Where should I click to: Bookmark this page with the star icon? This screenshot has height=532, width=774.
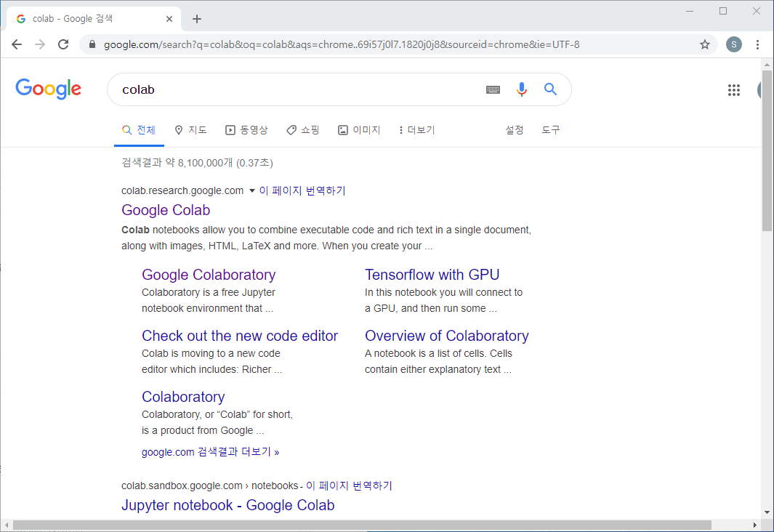pyautogui.click(x=704, y=44)
